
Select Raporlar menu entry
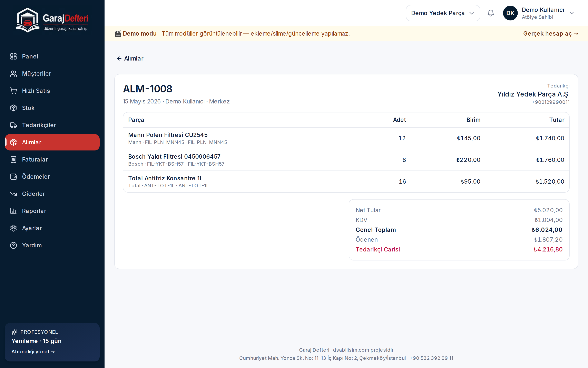click(x=52, y=211)
